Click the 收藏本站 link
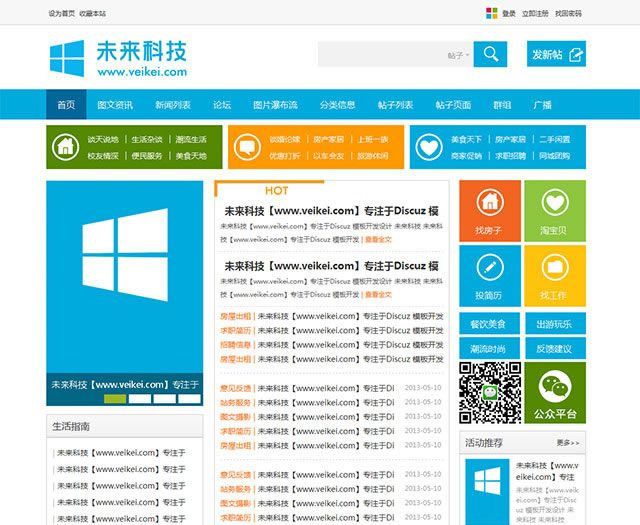This screenshot has width=640, height=525. point(93,13)
